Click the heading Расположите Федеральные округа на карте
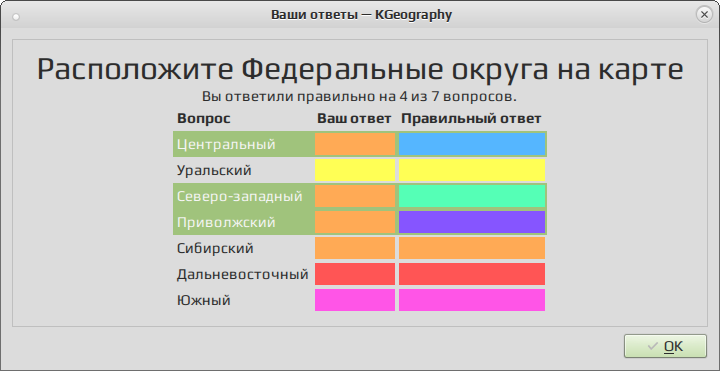720x371 pixels. pos(360,70)
